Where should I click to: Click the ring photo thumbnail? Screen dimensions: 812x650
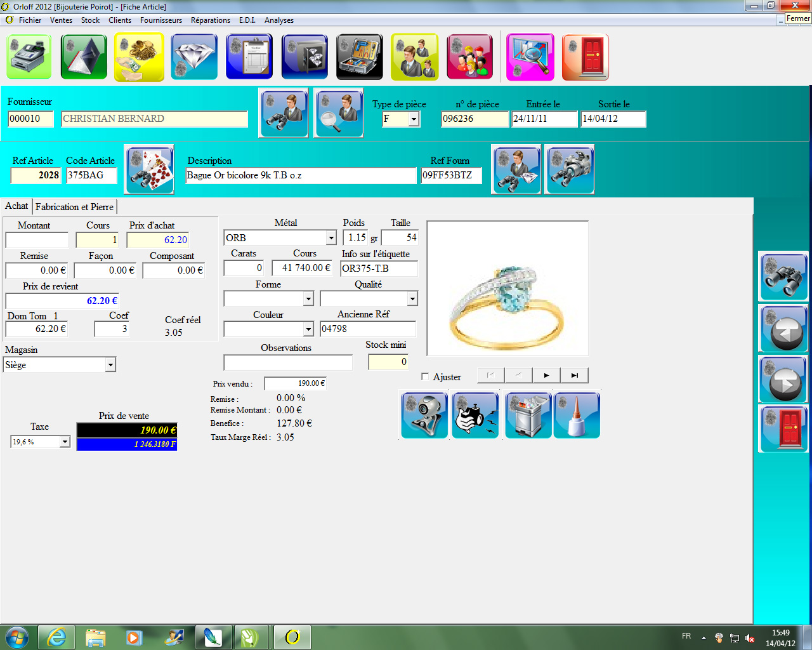click(x=507, y=288)
